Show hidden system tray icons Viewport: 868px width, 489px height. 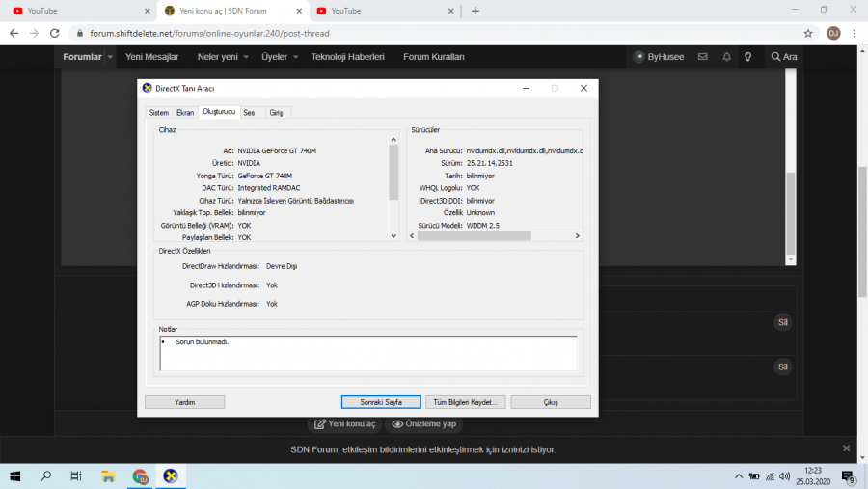point(739,476)
